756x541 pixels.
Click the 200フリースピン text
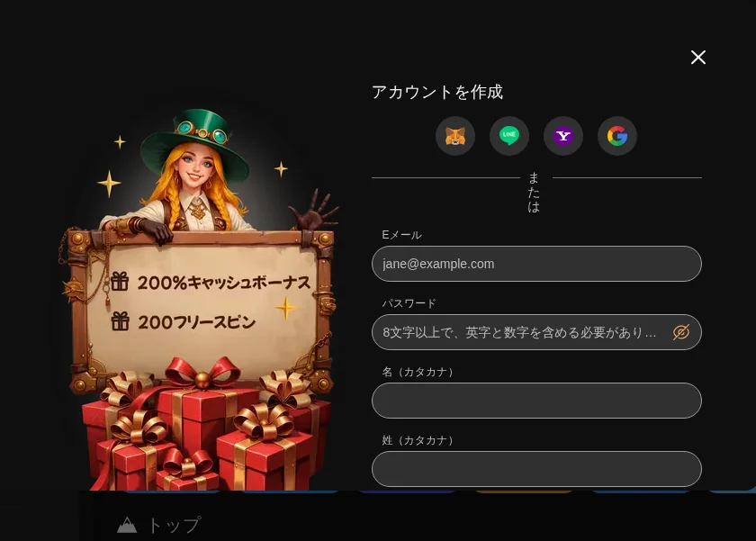pos(197,322)
